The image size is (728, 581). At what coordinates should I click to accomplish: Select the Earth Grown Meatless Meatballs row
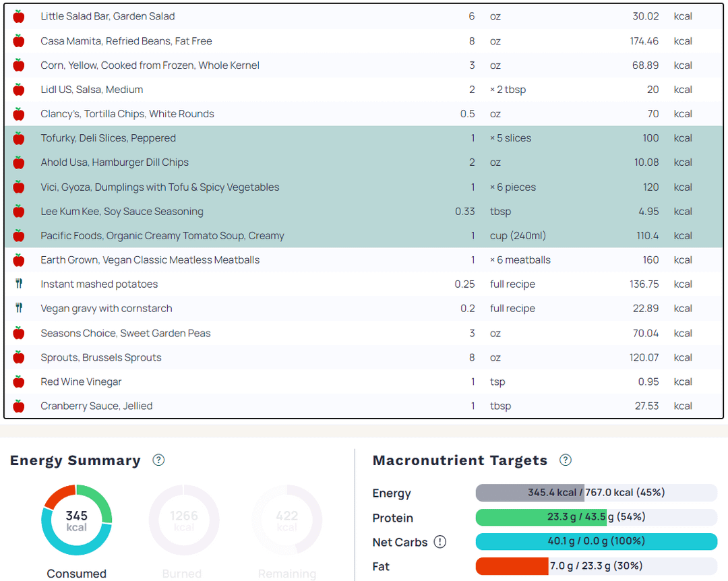coord(150,260)
